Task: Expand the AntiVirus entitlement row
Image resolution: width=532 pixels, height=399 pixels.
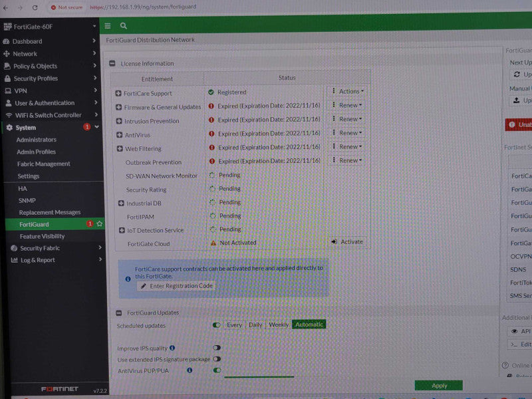Action: (120, 135)
